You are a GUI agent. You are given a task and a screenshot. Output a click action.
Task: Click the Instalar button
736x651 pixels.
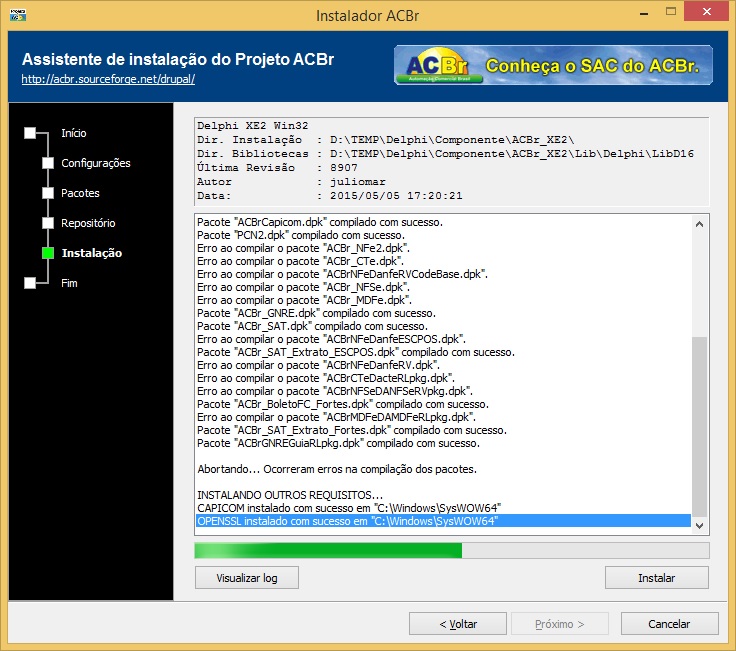point(656,578)
